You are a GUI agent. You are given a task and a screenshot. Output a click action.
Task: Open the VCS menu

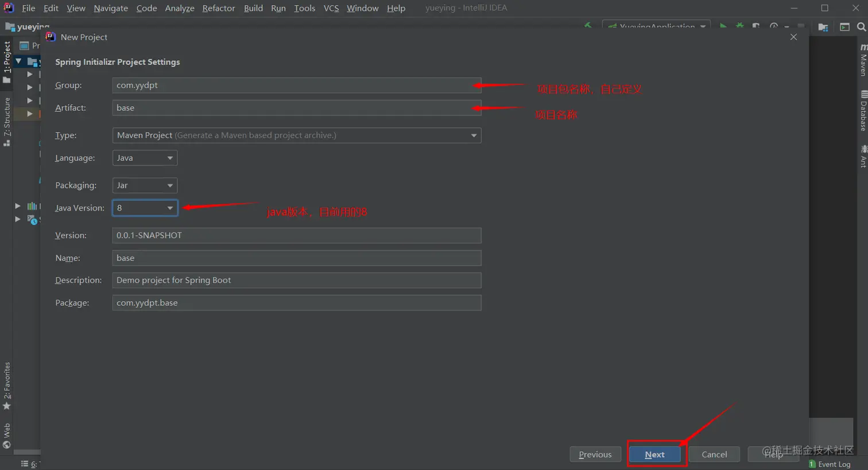[331, 8]
